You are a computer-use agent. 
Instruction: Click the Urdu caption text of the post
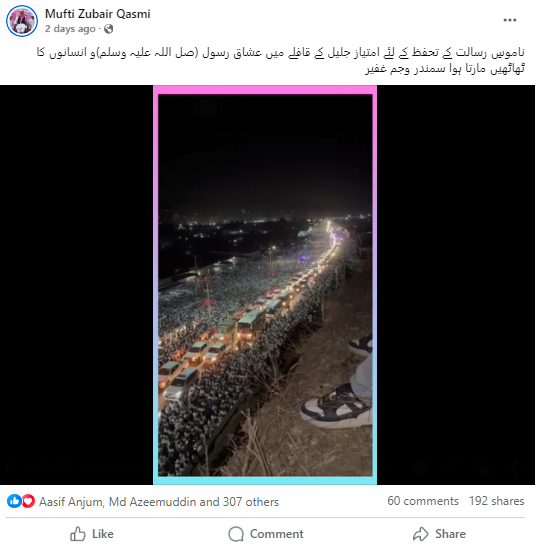click(281, 60)
